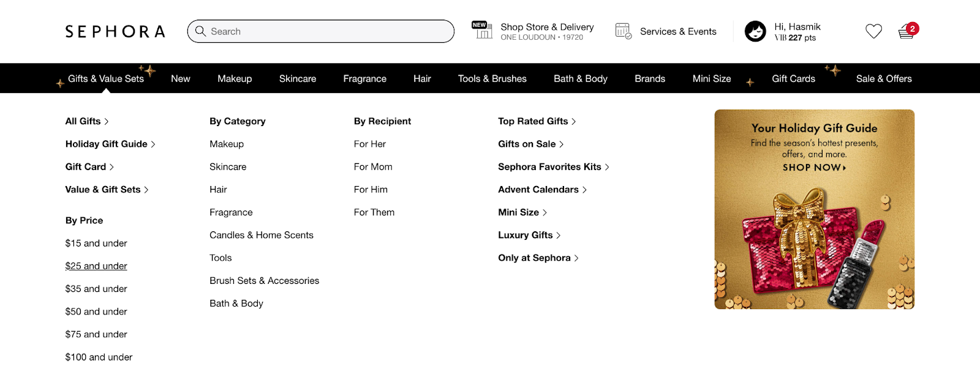Click inside the Search field

[x=321, y=31]
